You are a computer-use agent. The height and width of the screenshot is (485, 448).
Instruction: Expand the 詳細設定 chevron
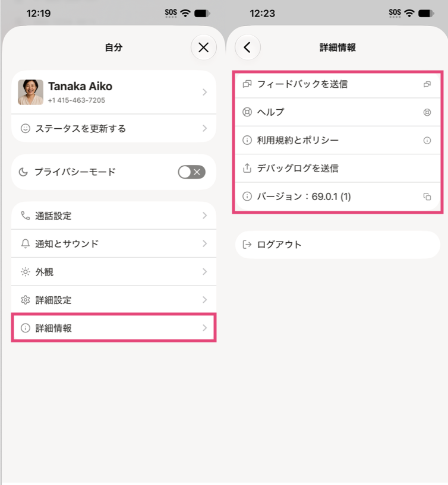(204, 300)
